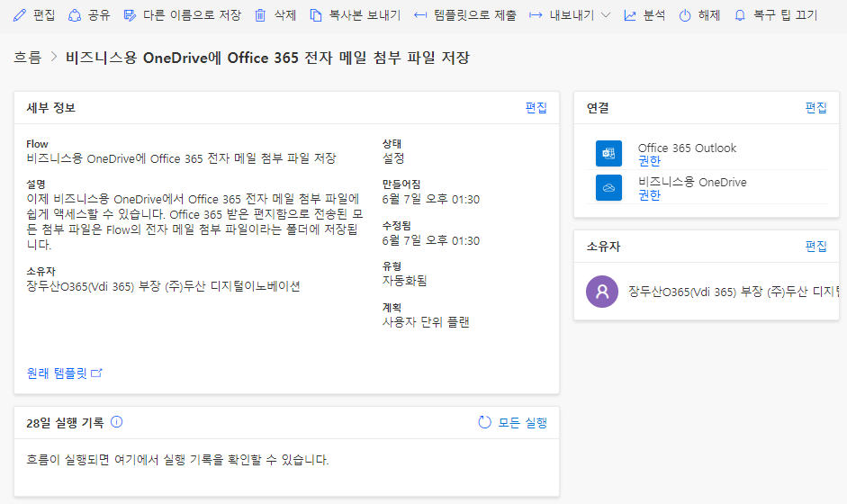
Task: Click the 복사본 보내기 copy icon
Action: [x=315, y=15]
